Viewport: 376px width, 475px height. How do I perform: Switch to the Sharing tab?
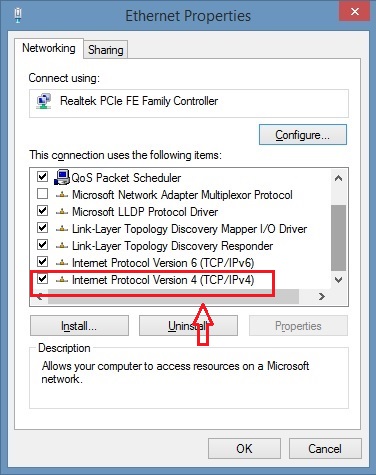click(106, 50)
